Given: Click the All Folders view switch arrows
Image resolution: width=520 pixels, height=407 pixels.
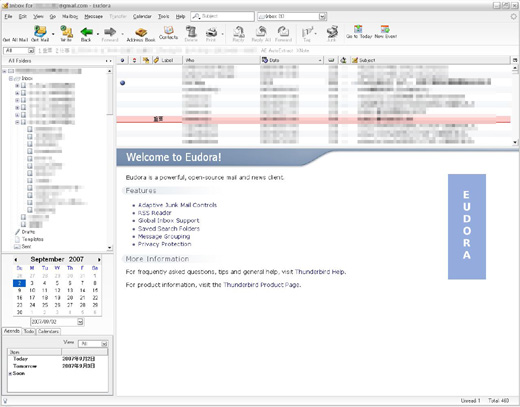Looking at the screenshot, I should 108,61.
